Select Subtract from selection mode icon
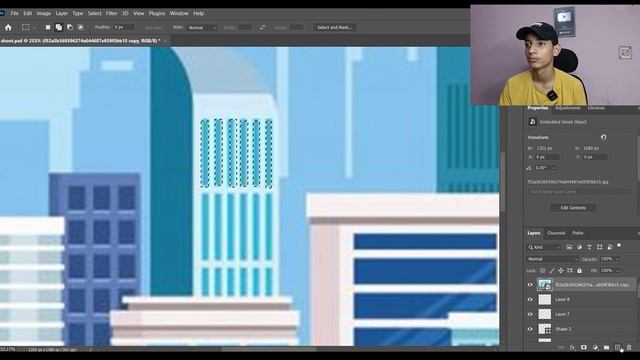The image size is (640, 360). 70,27
